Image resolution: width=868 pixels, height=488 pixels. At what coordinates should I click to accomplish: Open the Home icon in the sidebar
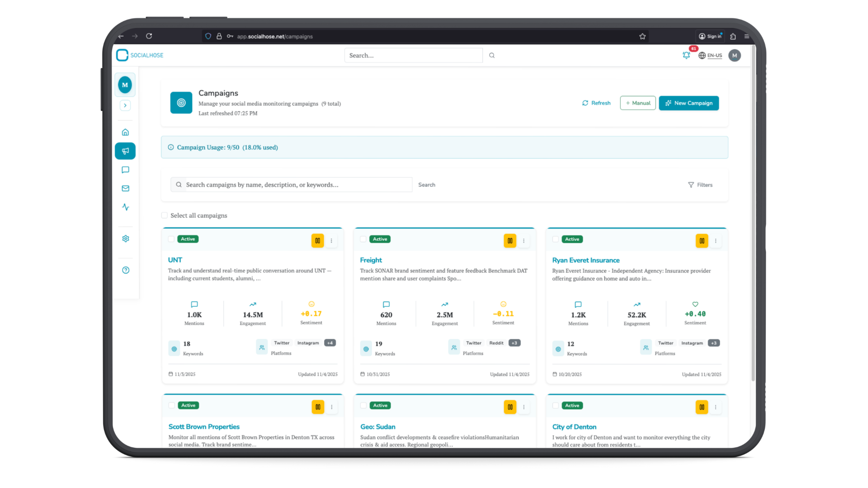(125, 132)
